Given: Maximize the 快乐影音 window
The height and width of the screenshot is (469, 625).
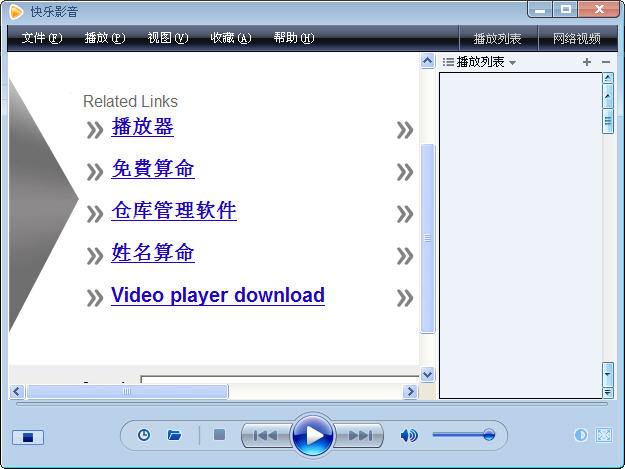Looking at the screenshot, I should click(x=565, y=9).
